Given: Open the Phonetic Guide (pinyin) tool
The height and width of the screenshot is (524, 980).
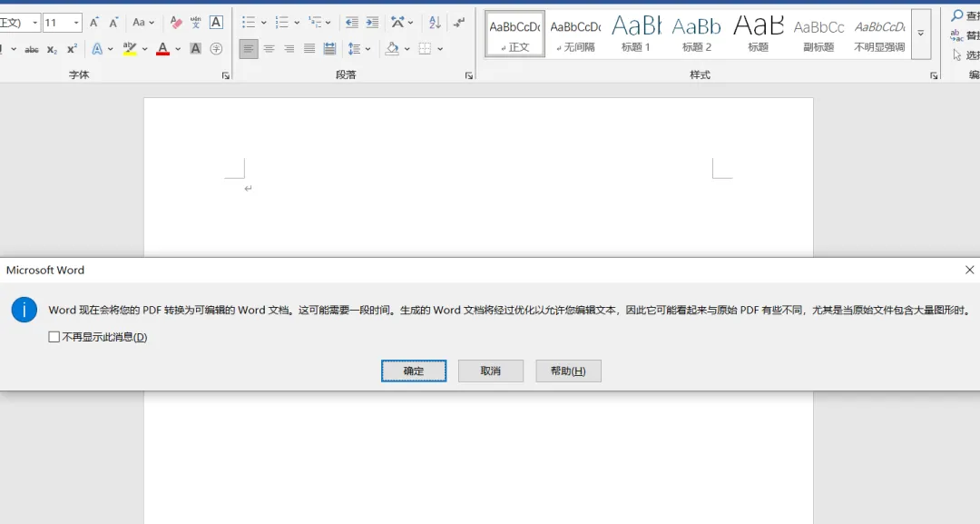Looking at the screenshot, I should pos(196,23).
